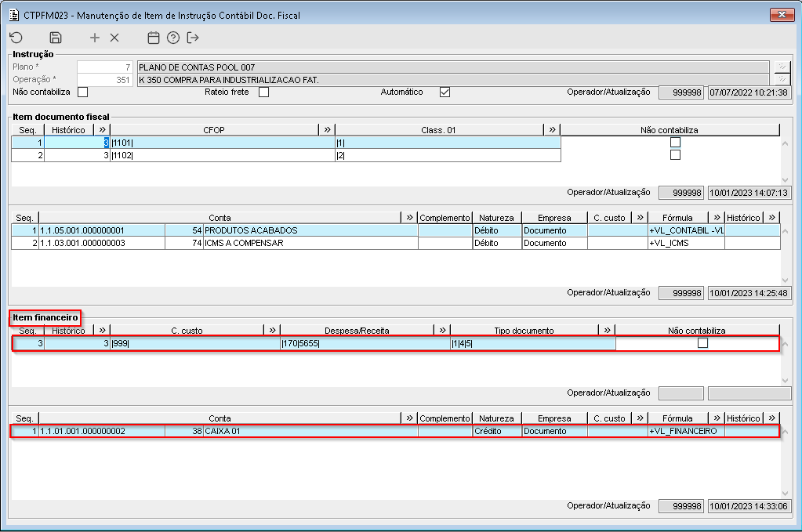The width and height of the screenshot is (802, 532).
Task: Toggle the Não contabiliza checkbox in Instrução
Action: (x=83, y=92)
